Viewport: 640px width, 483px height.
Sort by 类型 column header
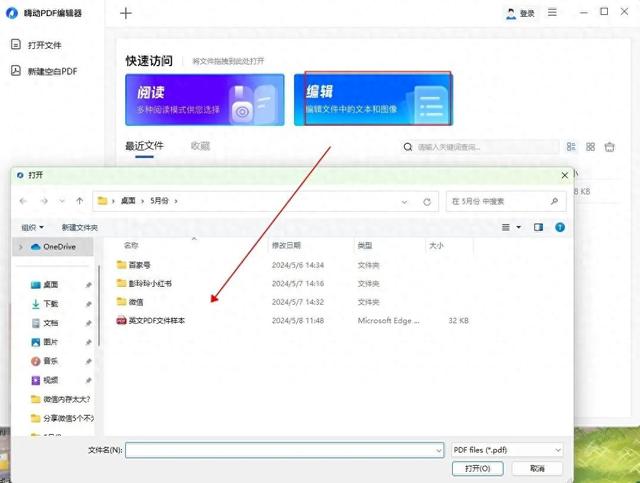[365, 245]
